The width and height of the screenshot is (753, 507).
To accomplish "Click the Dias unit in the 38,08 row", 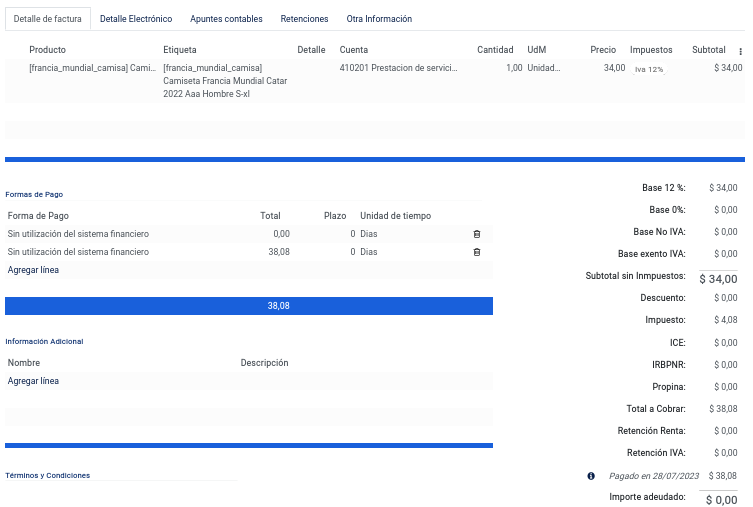I will [x=369, y=252].
